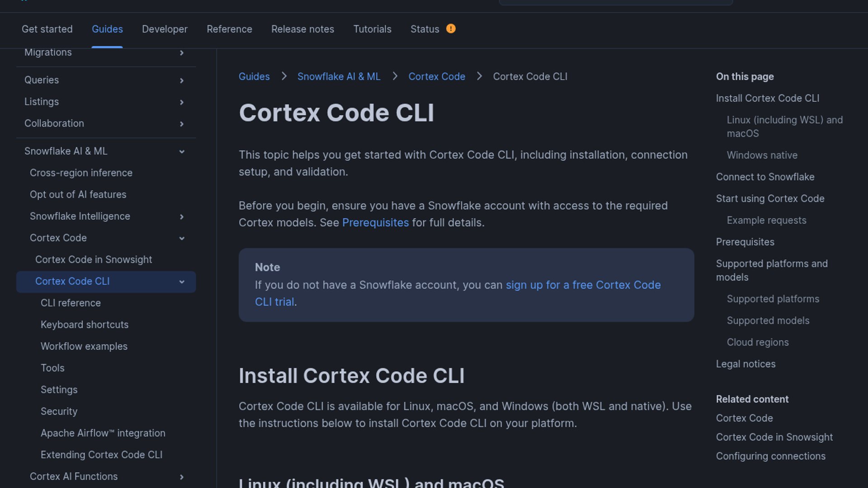
Task: Collapse the Cortex Code CLI chevron
Action: pos(182,282)
